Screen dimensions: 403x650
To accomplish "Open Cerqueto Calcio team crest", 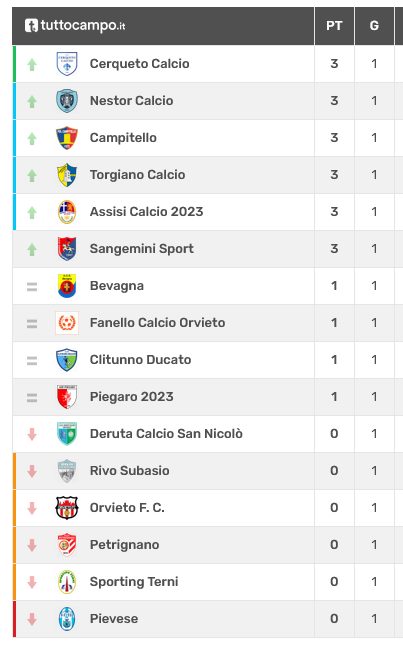I will coord(67,63).
